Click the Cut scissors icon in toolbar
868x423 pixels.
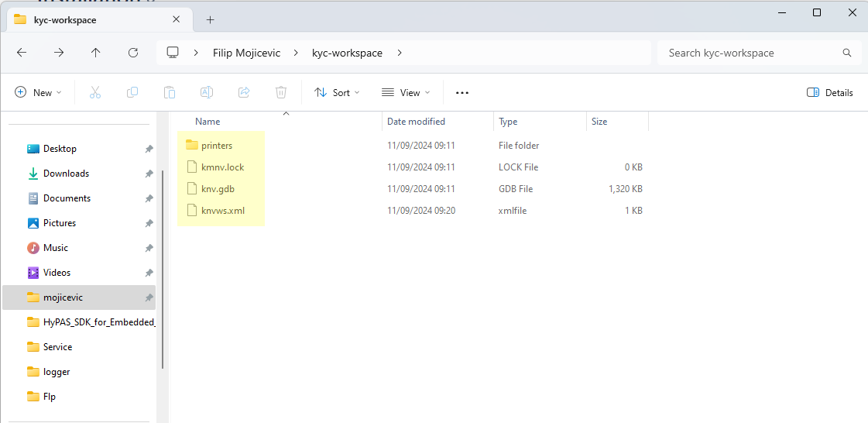tap(95, 92)
